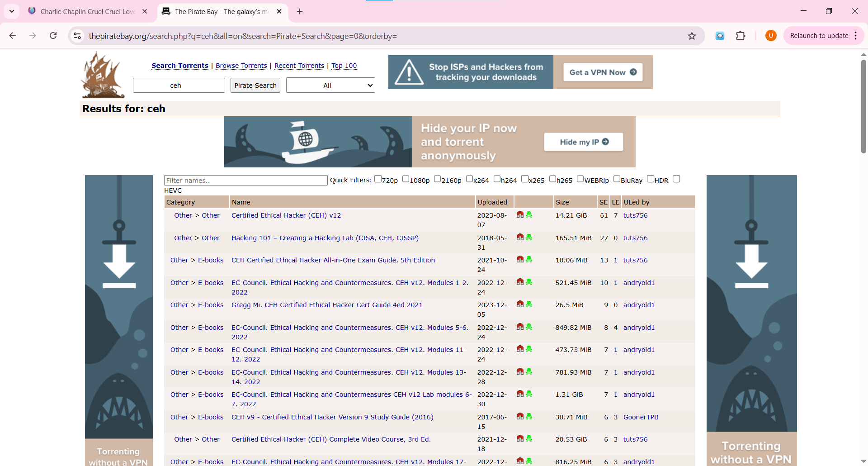Click the Filter names input field
The width and height of the screenshot is (868, 466).
pos(246,180)
